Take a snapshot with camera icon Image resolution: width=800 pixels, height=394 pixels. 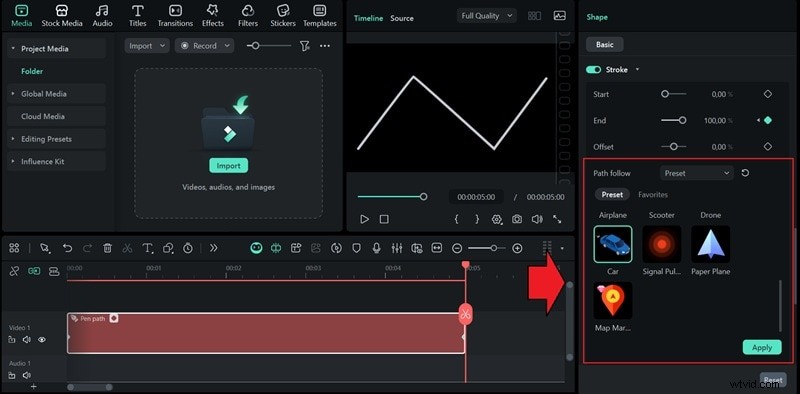[x=517, y=219]
